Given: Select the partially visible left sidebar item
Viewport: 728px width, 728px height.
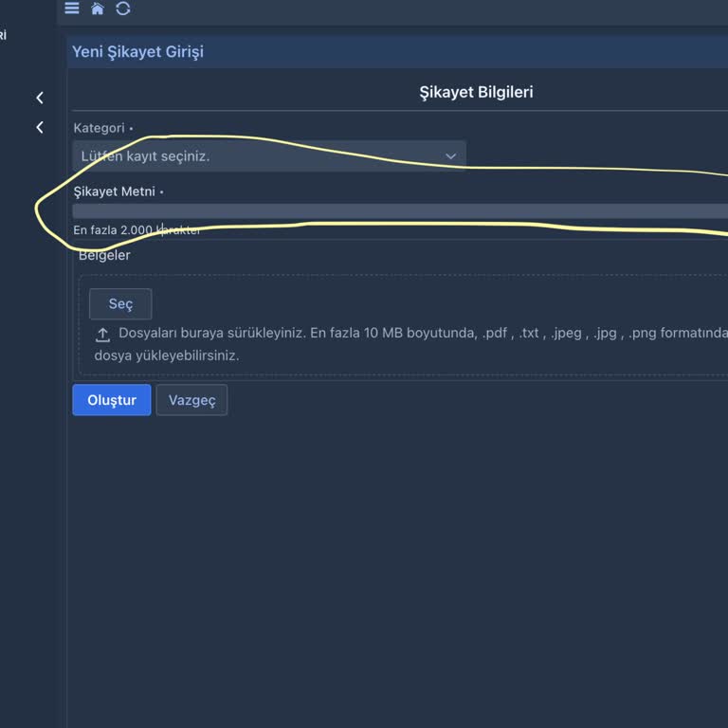Looking at the screenshot, I should click(x=4, y=36).
